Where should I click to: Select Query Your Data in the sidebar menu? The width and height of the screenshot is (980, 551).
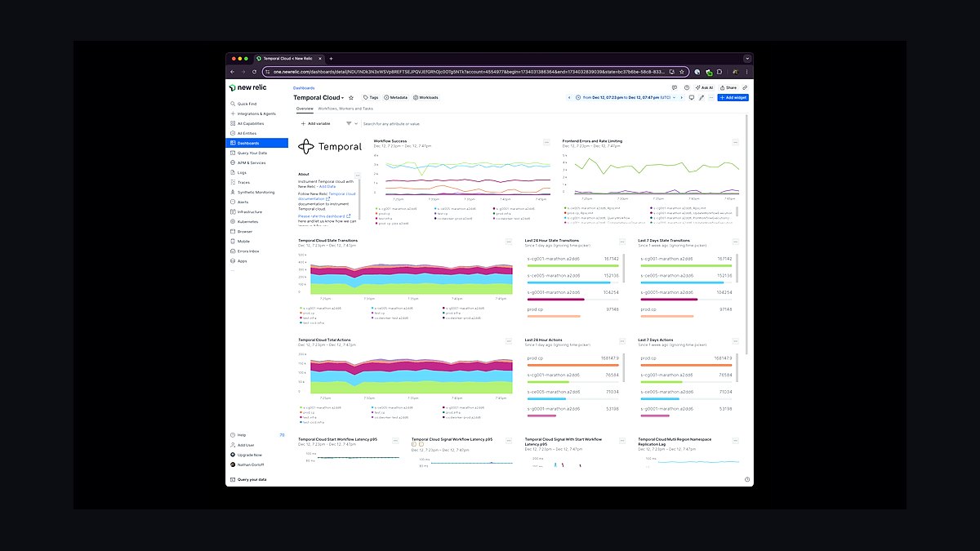[x=257, y=153]
